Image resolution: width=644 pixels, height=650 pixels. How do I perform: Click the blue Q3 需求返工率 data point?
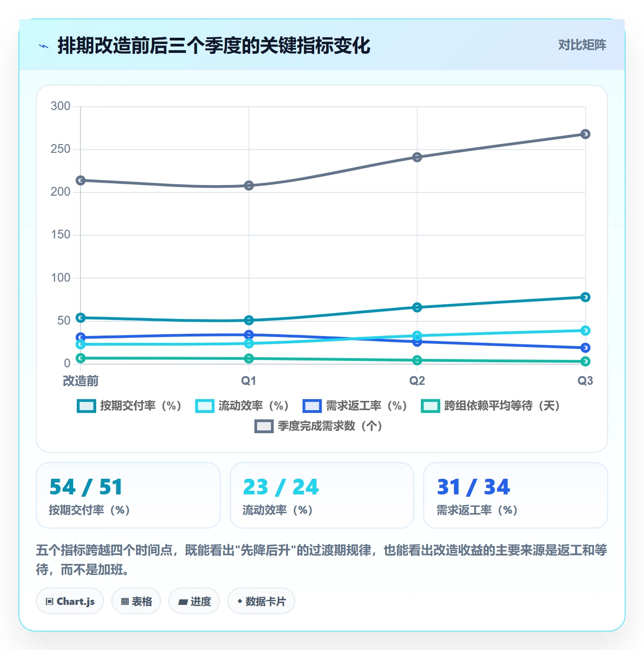coord(585,348)
